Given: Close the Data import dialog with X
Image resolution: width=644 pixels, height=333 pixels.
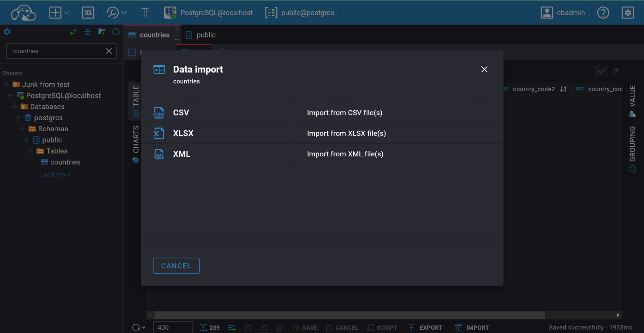Looking at the screenshot, I should (x=484, y=69).
